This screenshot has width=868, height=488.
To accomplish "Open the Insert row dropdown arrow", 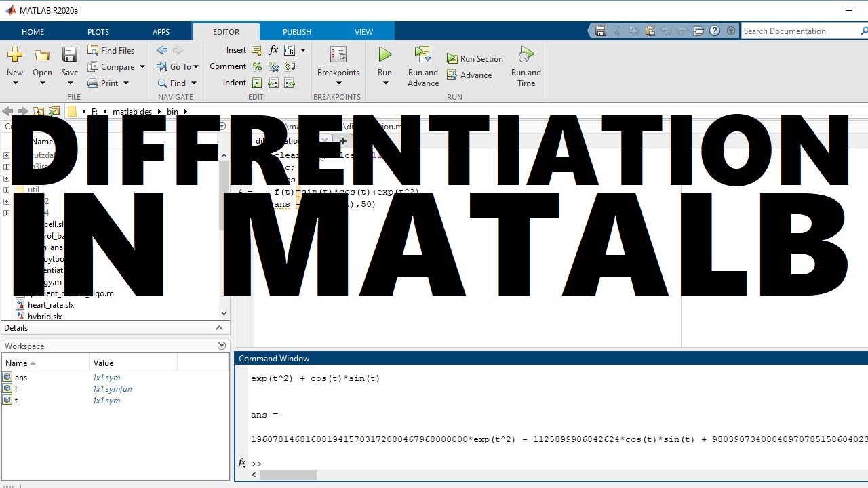I will click(302, 50).
